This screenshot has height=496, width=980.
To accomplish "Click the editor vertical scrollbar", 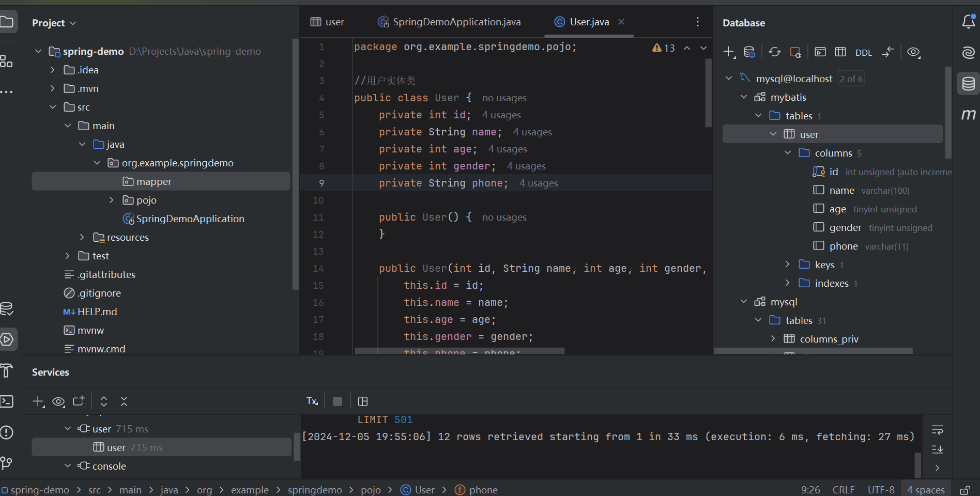I will tap(708, 93).
